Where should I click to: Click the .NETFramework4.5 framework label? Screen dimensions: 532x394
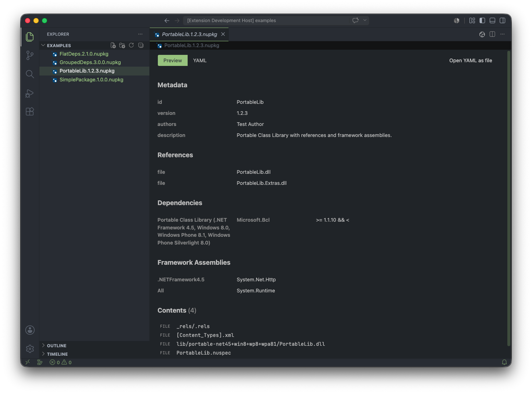point(181,279)
